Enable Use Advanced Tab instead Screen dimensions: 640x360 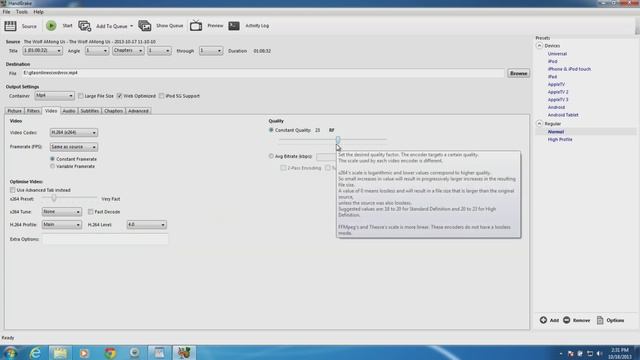pos(13,190)
